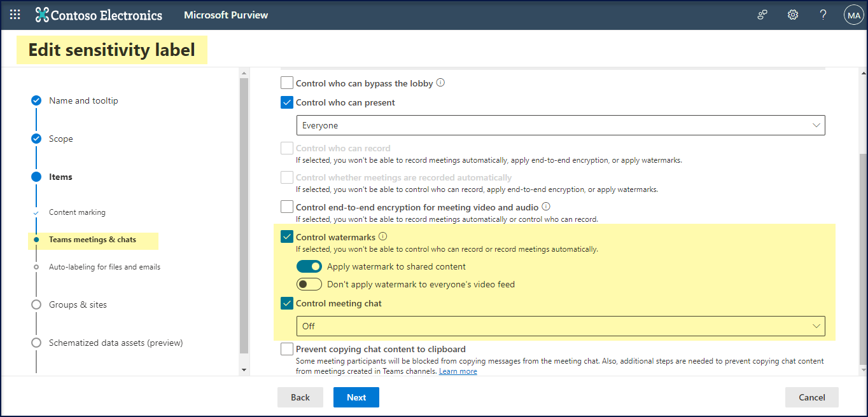
Task: Expand the Everyone presenter dropdown
Action: (x=560, y=125)
